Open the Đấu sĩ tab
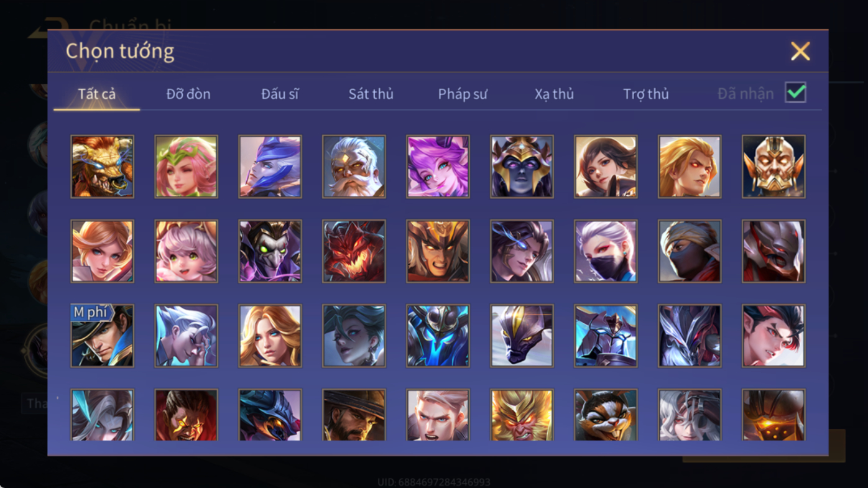The image size is (868, 488). coord(280,94)
